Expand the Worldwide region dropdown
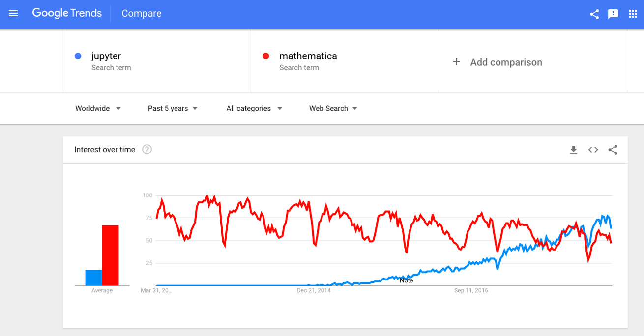The height and width of the screenshot is (336, 644). click(x=98, y=108)
